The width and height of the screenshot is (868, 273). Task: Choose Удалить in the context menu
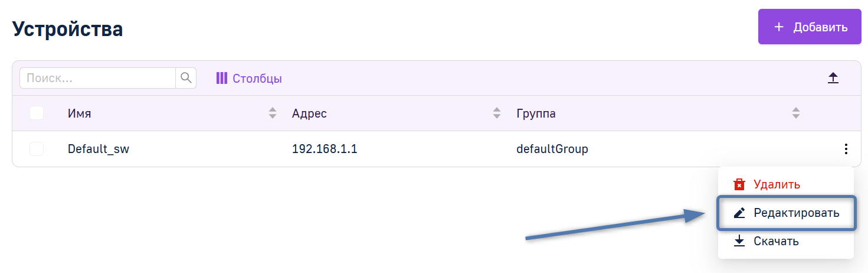(x=786, y=184)
